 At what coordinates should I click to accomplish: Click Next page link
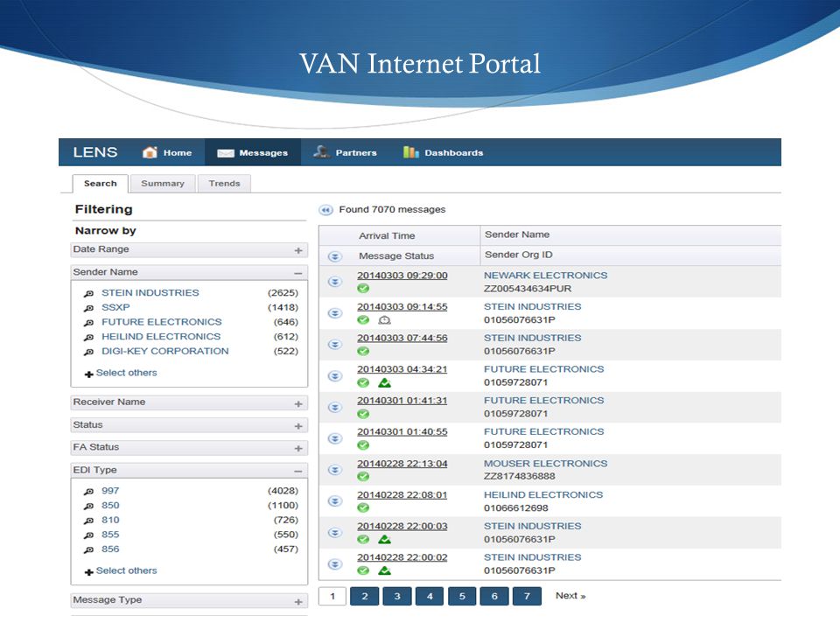[570, 596]
